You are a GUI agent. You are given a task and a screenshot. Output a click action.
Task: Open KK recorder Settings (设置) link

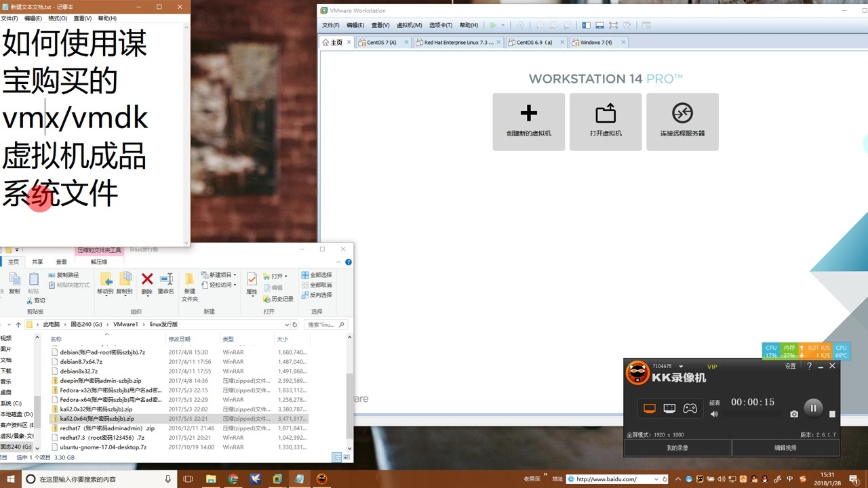click(x=790, y=366)
